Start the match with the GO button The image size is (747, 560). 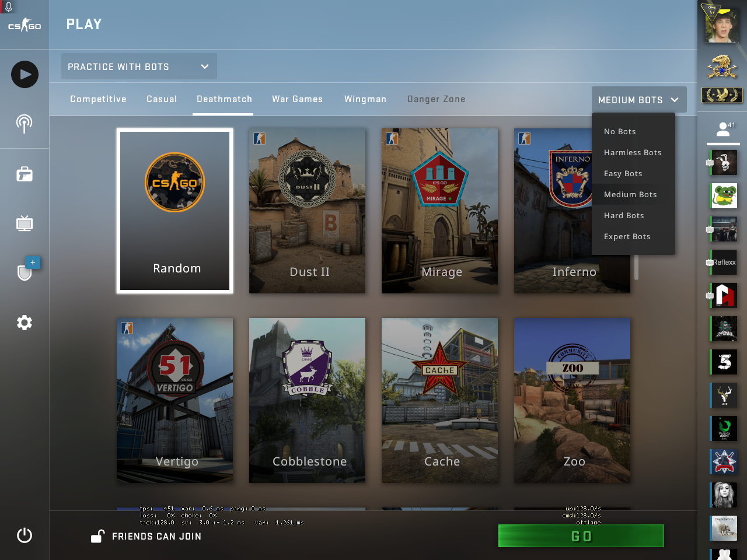[581, 536]
